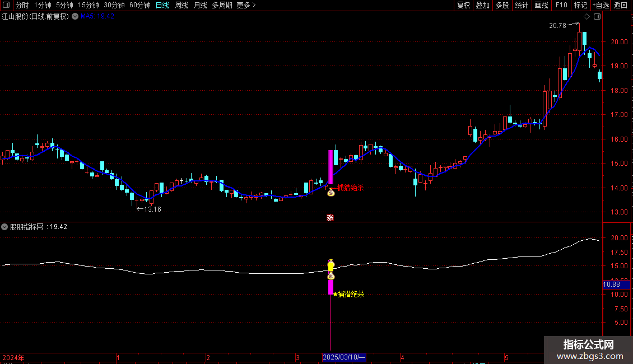Open 多周期 multi-period view

coord(222,5)
